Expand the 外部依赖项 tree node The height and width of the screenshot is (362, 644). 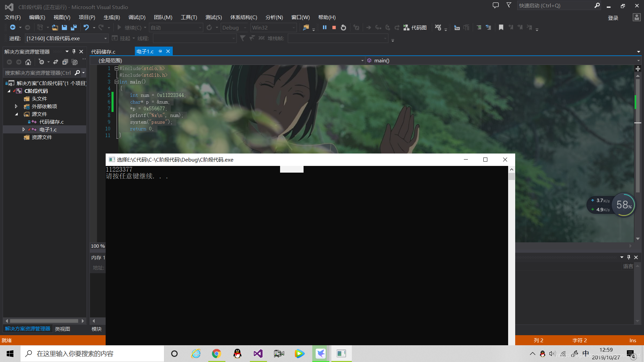pos(16,106)
